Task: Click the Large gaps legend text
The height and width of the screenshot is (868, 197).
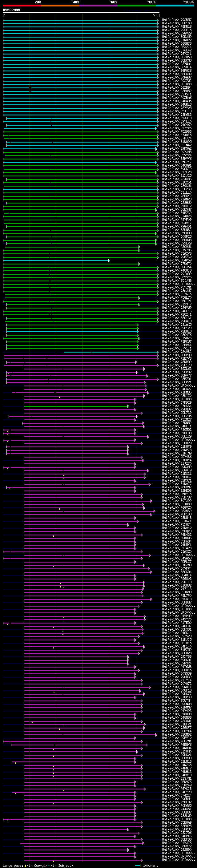Action: 38,865
